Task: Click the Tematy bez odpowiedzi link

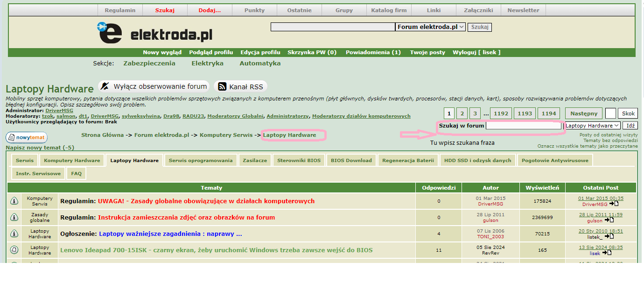Action: tap(610, 140)
